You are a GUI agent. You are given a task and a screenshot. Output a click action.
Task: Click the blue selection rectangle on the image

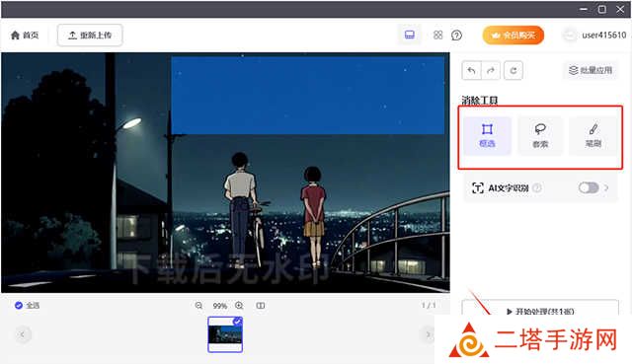click(307, 95)
